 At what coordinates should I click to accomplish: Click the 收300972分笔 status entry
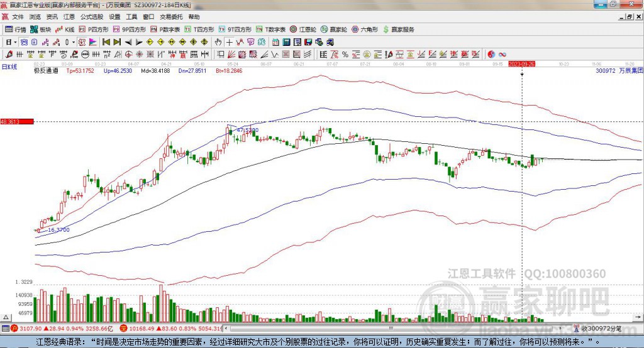[x=598, y=329]
